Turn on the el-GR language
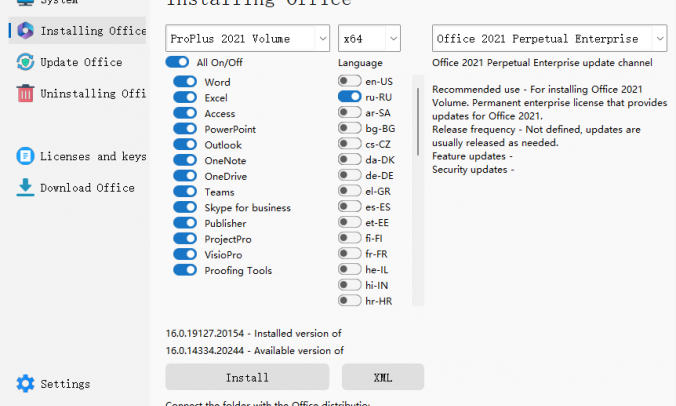 pyautogui.click(x=350, y=191)
